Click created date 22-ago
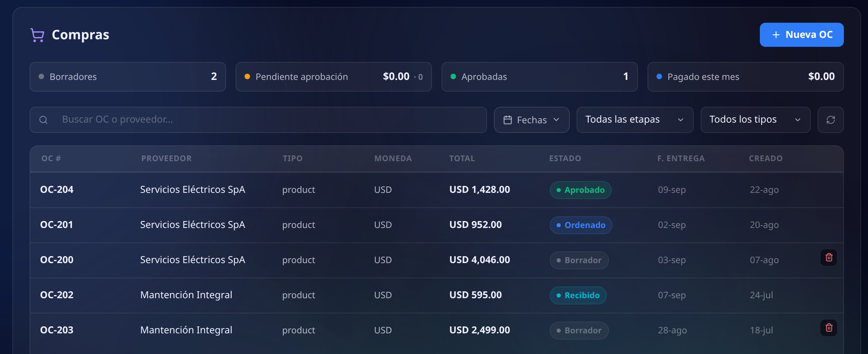 (764, 190)
